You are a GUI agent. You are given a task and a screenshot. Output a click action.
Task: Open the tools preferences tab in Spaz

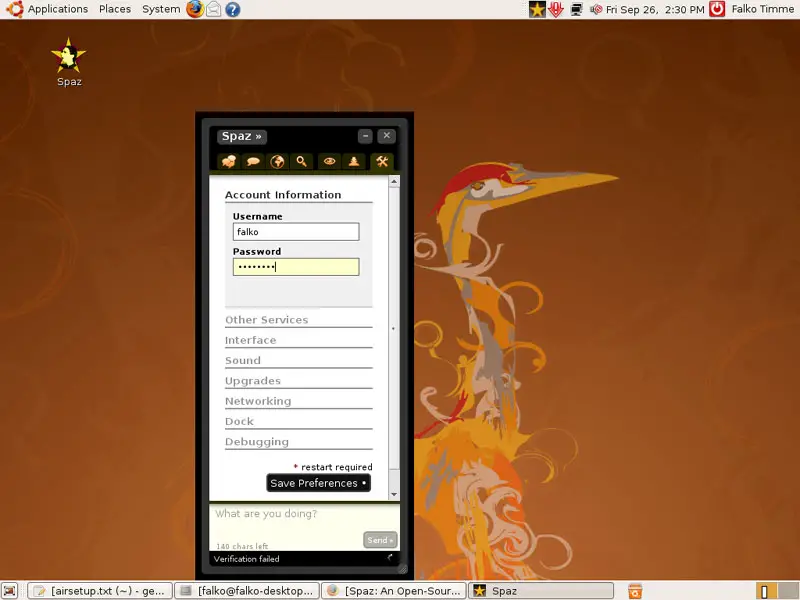[x=382, y=162]
